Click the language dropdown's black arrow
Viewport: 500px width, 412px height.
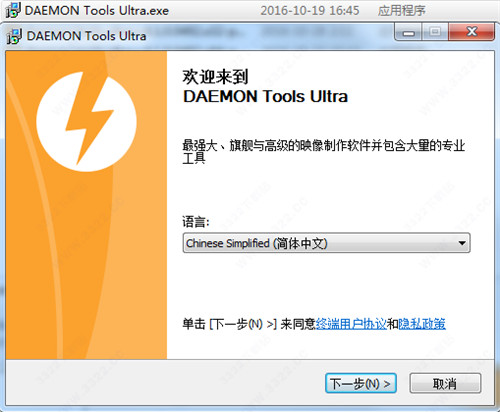pyautogui.click(x=462, y=243)
